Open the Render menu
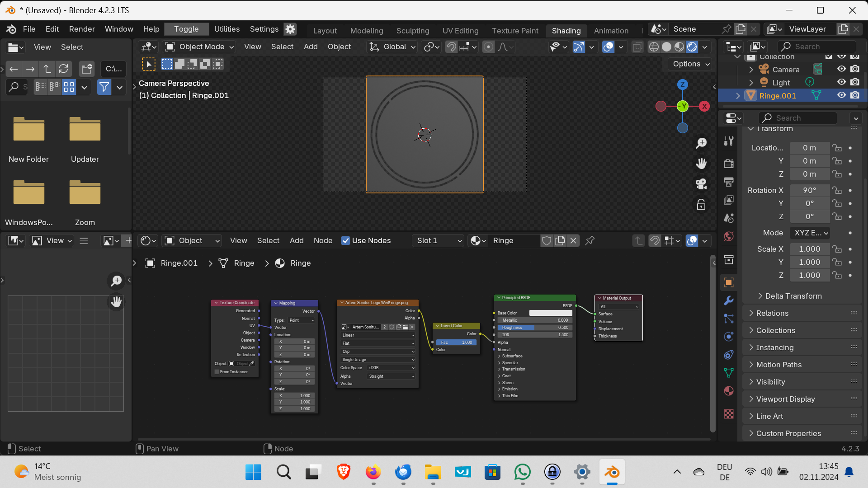 [x=82, y=29]
